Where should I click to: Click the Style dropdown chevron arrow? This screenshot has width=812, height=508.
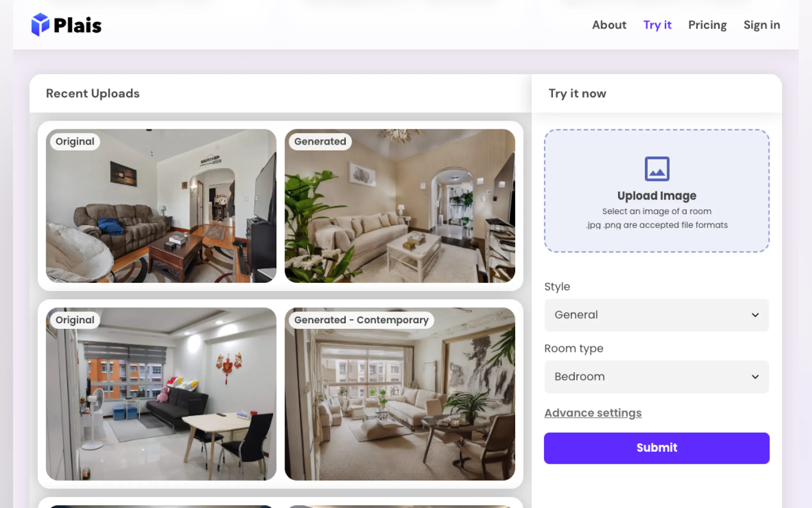pyautogui.click(x=755, y=315)
